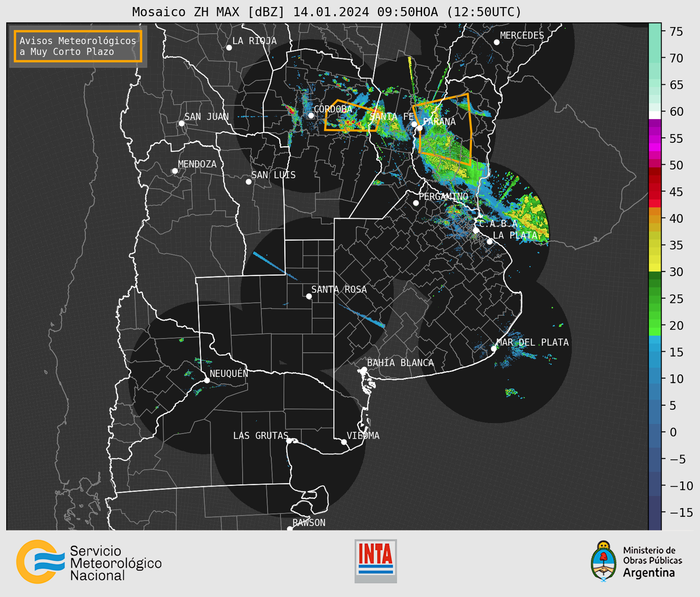The width and height of the screenshot is (700, 597).
Task: Click the PERGAMINO city label
Action: tap(444, 196)
